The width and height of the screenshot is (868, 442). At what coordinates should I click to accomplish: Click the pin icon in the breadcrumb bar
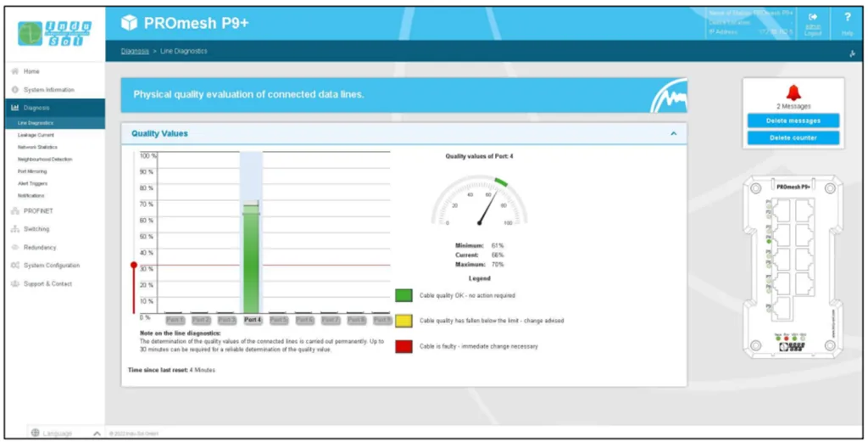852,53
